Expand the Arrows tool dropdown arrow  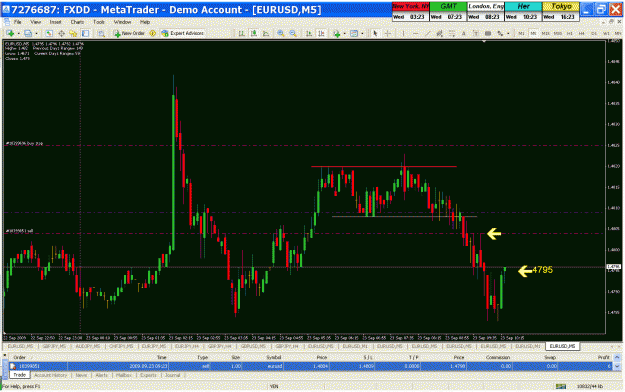tap(508, 33)
